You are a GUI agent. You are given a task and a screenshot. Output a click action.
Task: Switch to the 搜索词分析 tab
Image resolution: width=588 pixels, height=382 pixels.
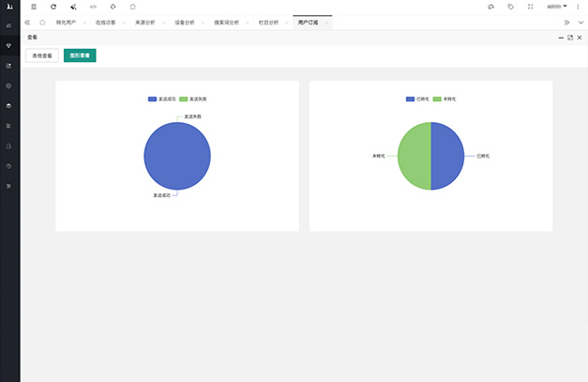pos(225,22)
